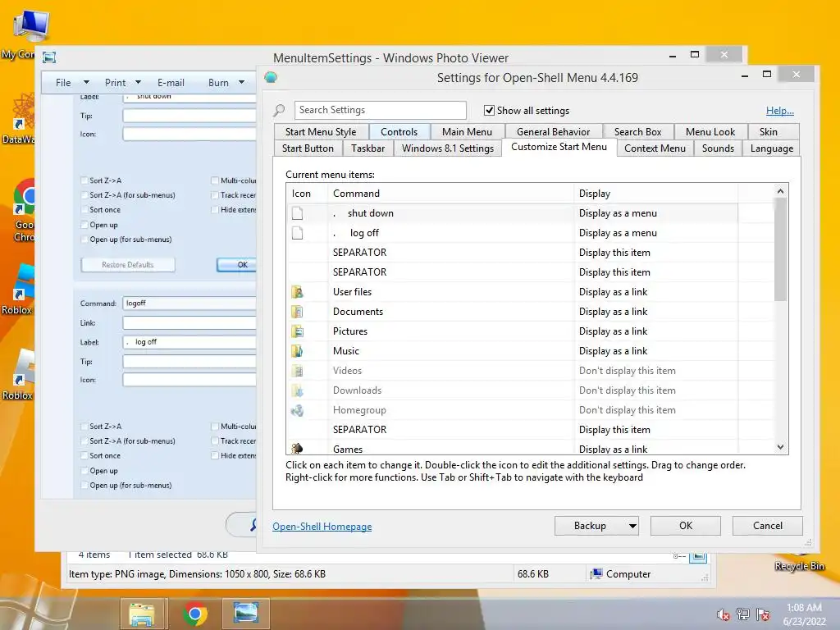Click scroll up arrow in menu items list
This screenshot has width=840, height=630.
pos(781,191)
